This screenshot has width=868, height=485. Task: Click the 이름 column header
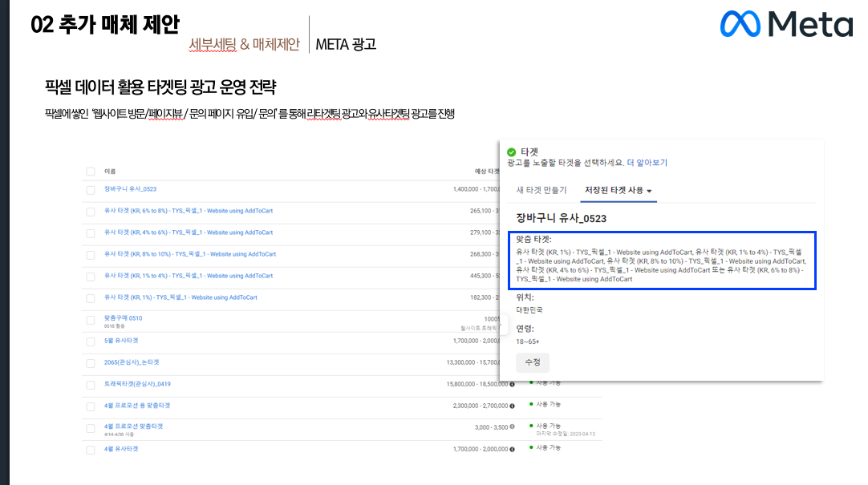pos(110,172)
